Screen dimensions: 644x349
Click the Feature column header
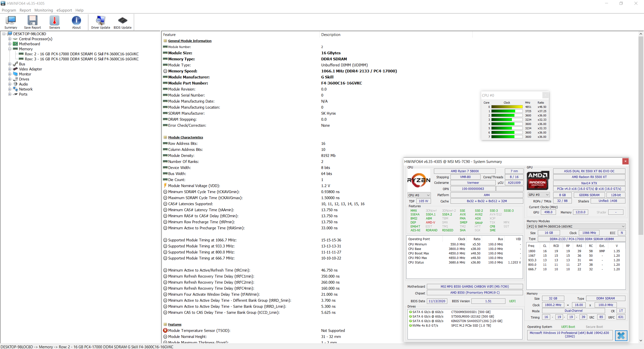tap(169, 35)
